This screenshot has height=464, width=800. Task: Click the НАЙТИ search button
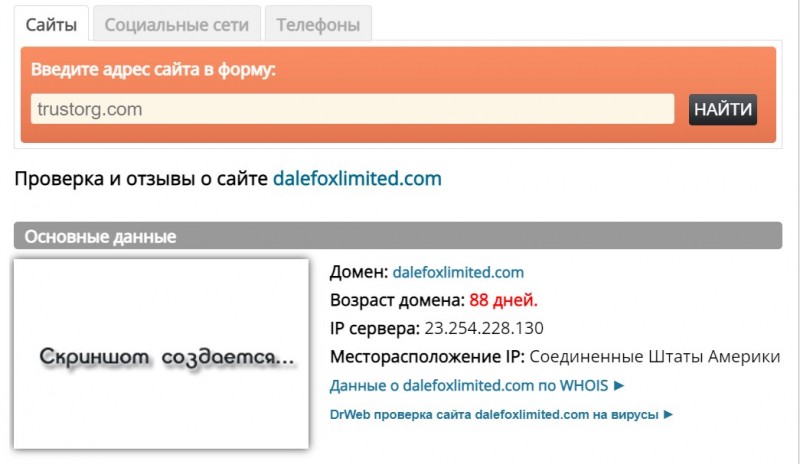[x=722, y=109]
